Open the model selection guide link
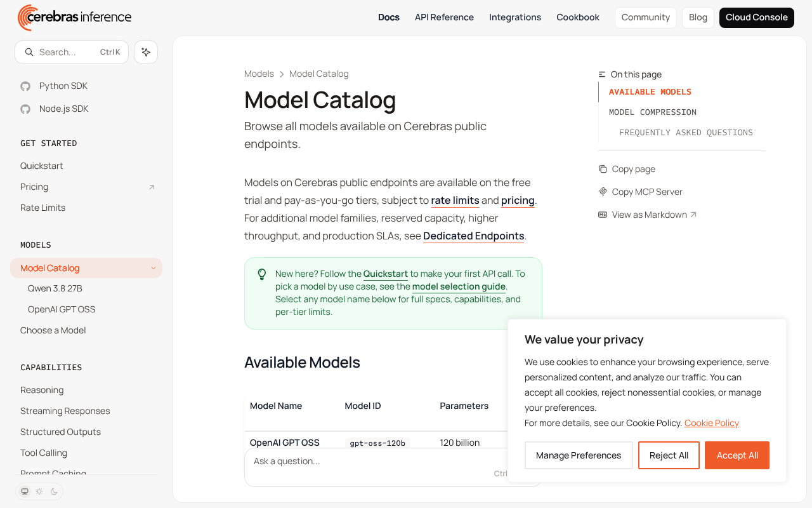Viewport: 812px width, 508px height. point(459,286)
